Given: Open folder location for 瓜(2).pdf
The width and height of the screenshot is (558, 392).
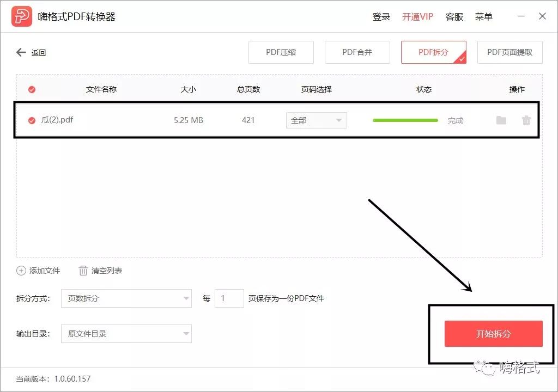Looking at the screenshot, I should [x=501, y=120].
